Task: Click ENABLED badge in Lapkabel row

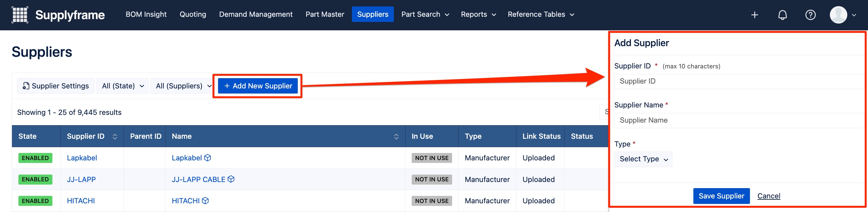Action: 35,158
